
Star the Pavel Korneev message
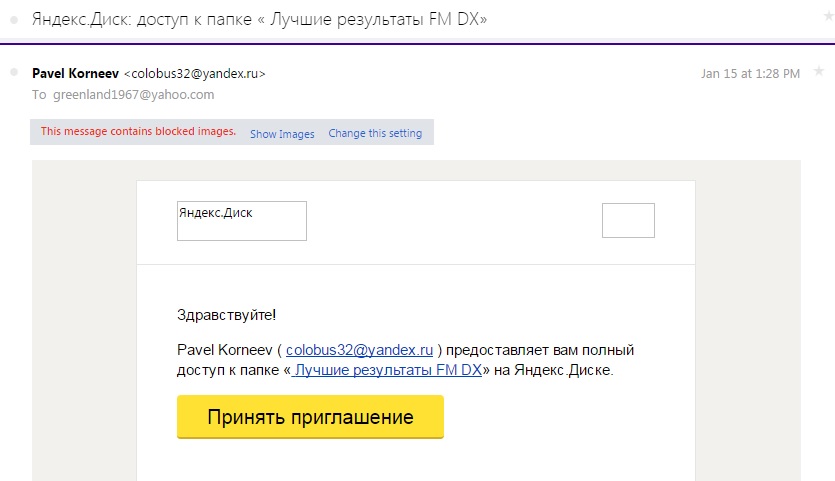[819, 71]
